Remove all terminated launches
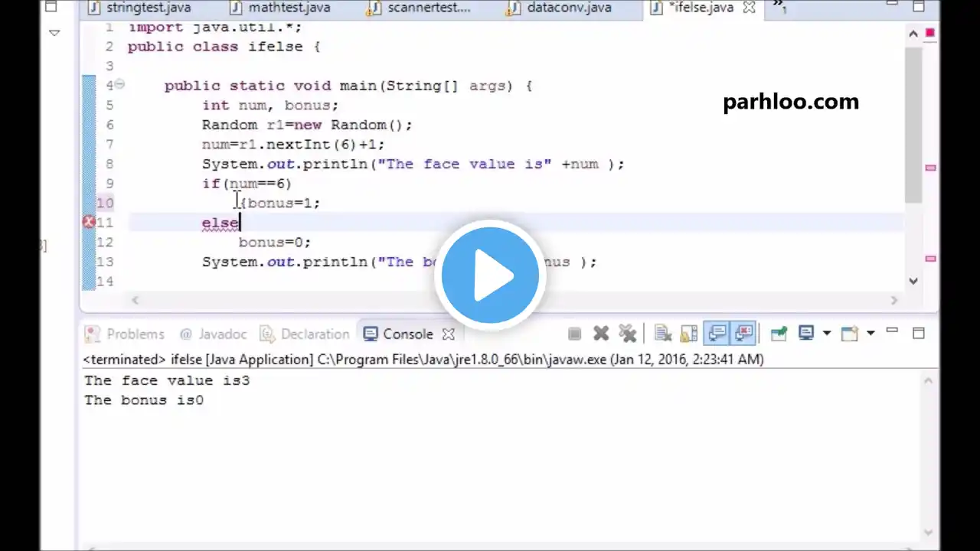This screenshot has width=980, height=551. tap(628, 334)
